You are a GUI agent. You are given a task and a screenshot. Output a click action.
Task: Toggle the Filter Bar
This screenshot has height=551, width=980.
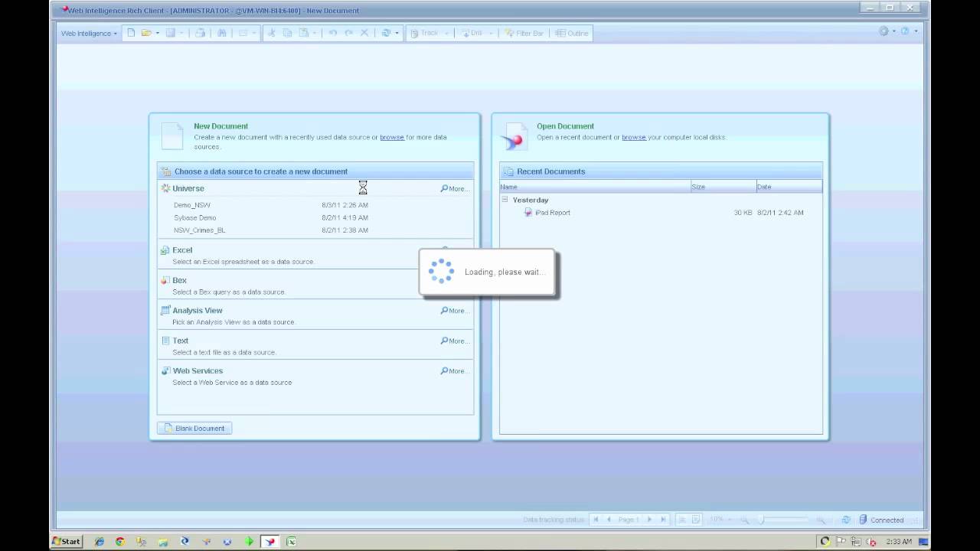[524, 33]
